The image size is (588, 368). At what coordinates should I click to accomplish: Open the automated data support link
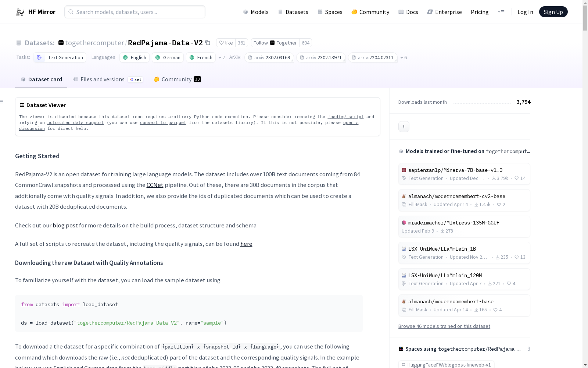[76, 123]
